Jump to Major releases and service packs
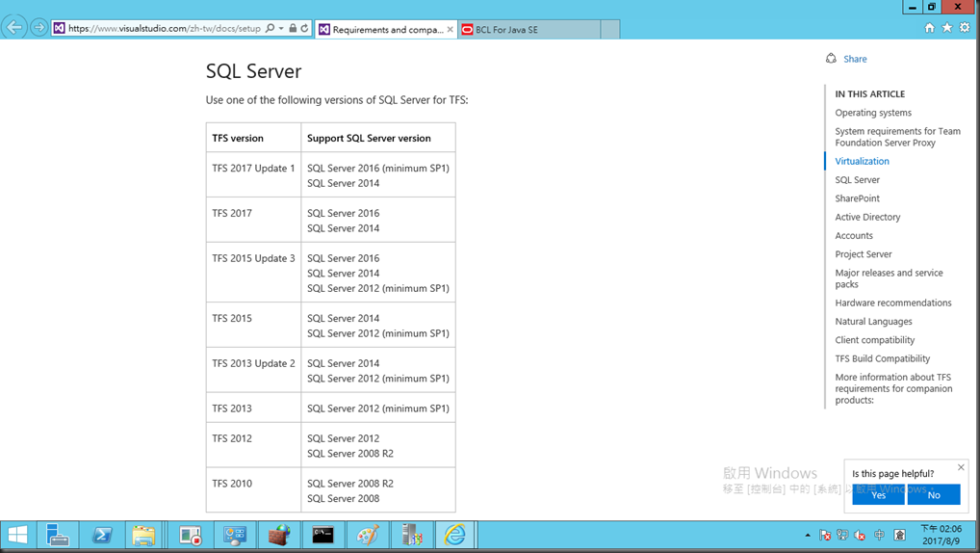This screenshot has width=980, height=553. click(x=889, y=278)
